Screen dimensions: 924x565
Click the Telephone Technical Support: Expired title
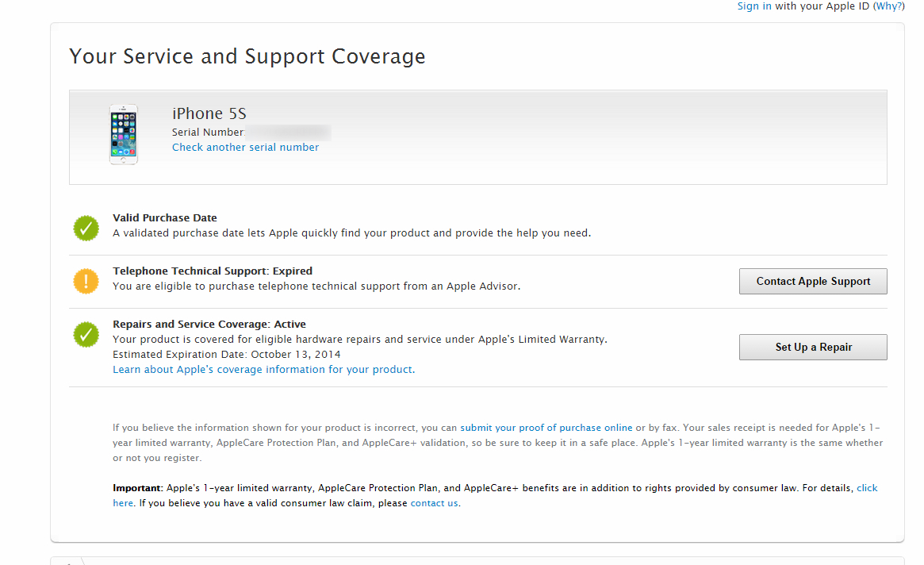point(213,271)
